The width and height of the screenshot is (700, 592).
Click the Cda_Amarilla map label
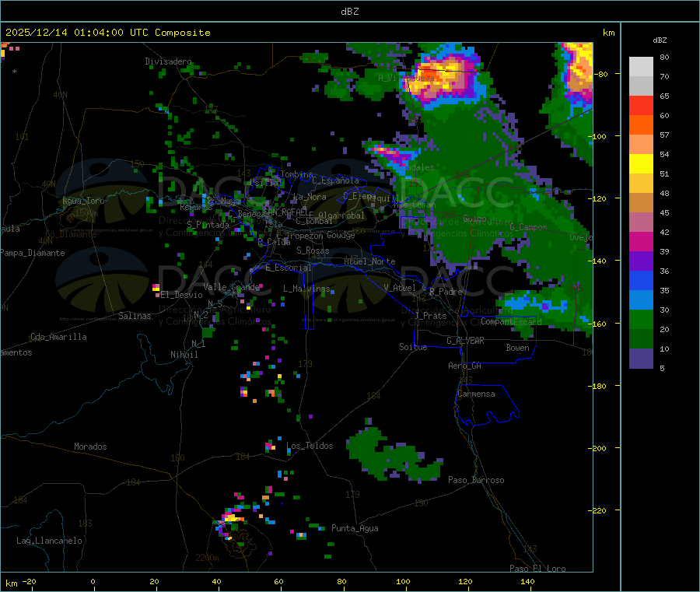pos(58,337)
